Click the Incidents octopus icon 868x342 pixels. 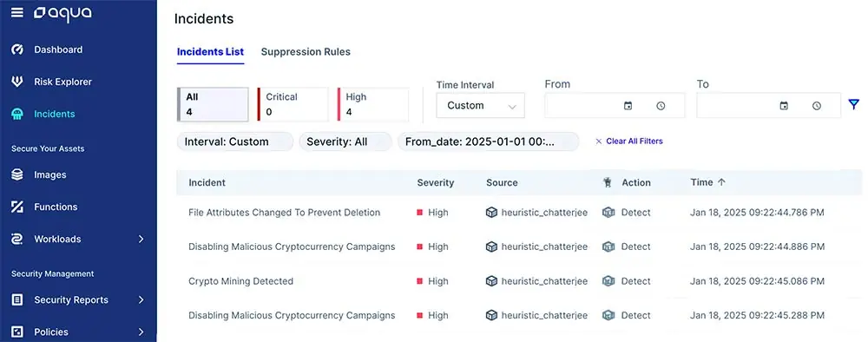pos(17,114)
